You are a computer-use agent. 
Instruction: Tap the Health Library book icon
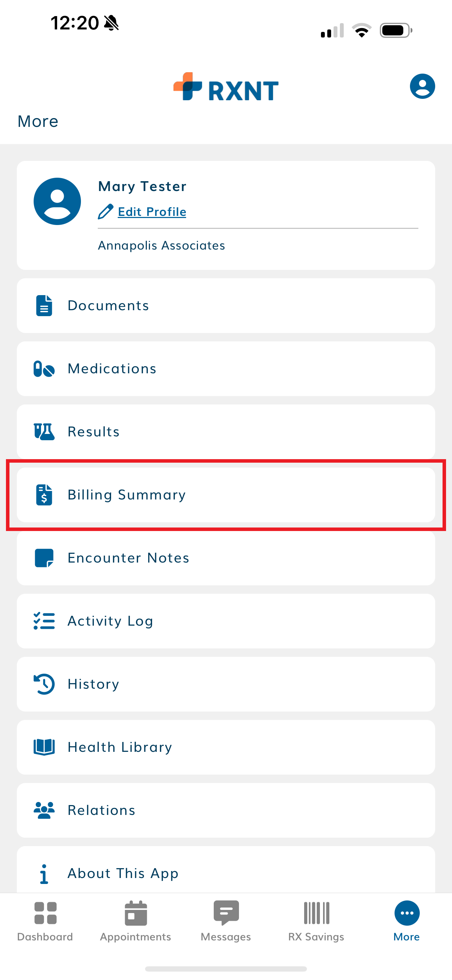[44, 747]
